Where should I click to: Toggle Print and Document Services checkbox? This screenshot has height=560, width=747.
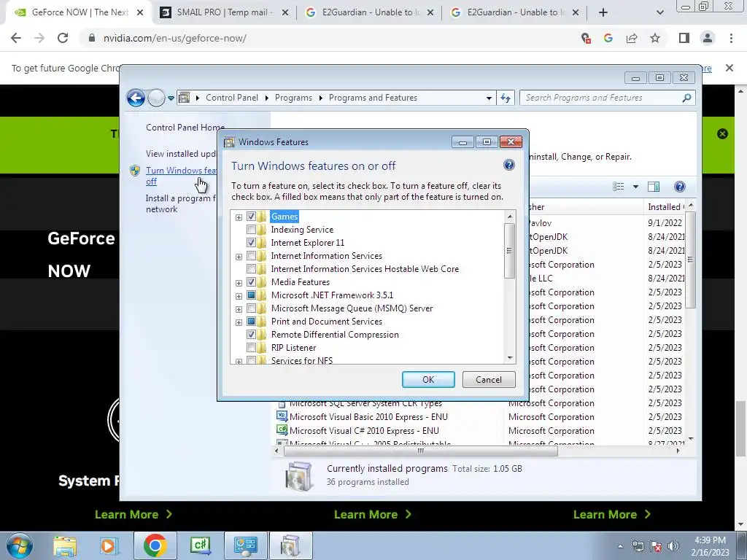coord(251,322)
